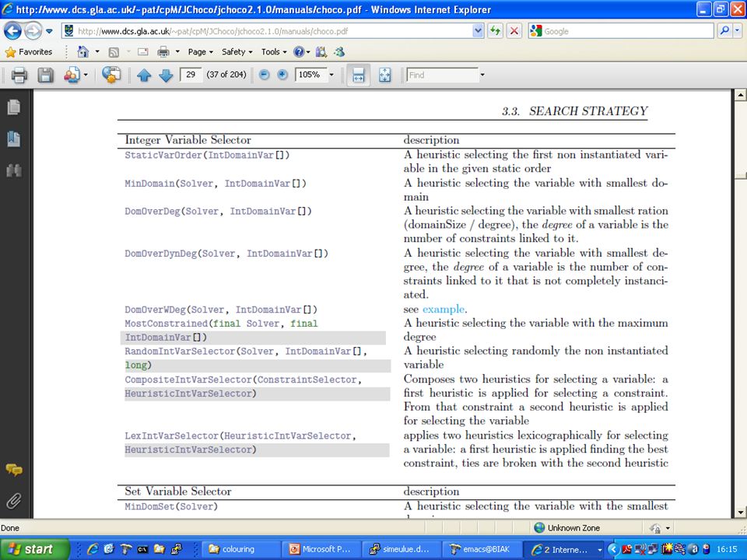This screenshot has height=560, width=747.
Task: Go back using the browser Back arrow
Action: pos(13,31)
